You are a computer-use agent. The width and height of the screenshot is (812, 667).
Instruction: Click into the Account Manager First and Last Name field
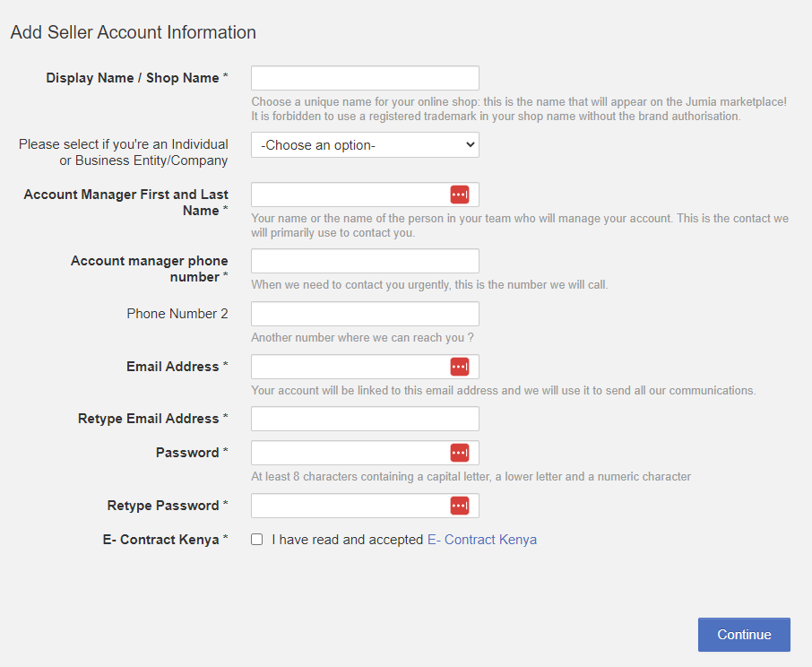[350, 195]
